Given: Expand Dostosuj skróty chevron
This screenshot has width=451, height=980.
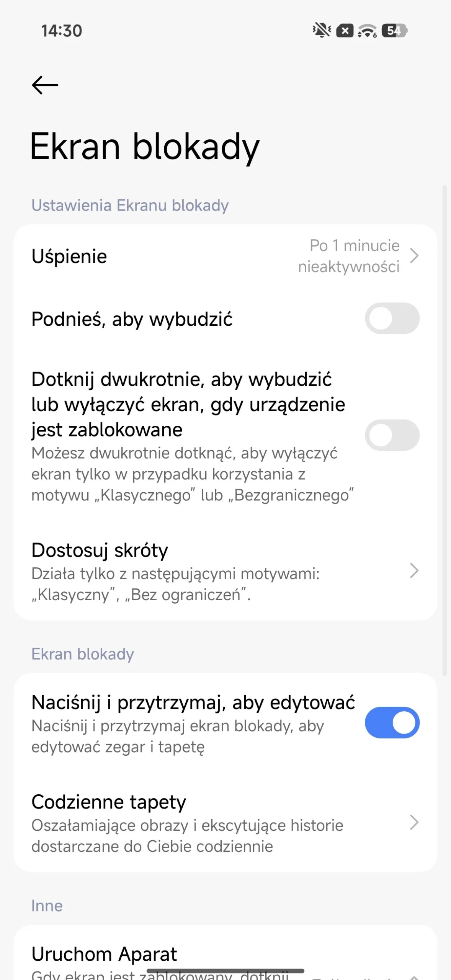Looking at the screenshot, I should [x=414, y=570].
